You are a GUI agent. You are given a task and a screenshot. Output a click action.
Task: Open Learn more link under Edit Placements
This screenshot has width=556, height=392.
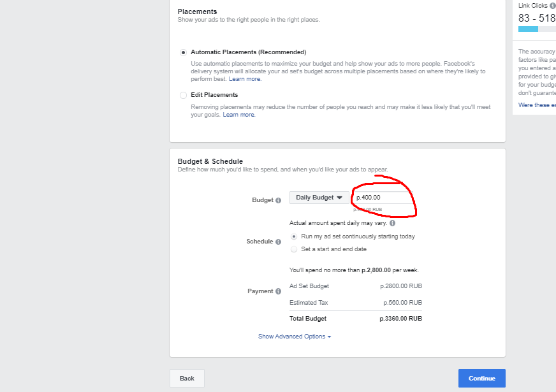239,115
